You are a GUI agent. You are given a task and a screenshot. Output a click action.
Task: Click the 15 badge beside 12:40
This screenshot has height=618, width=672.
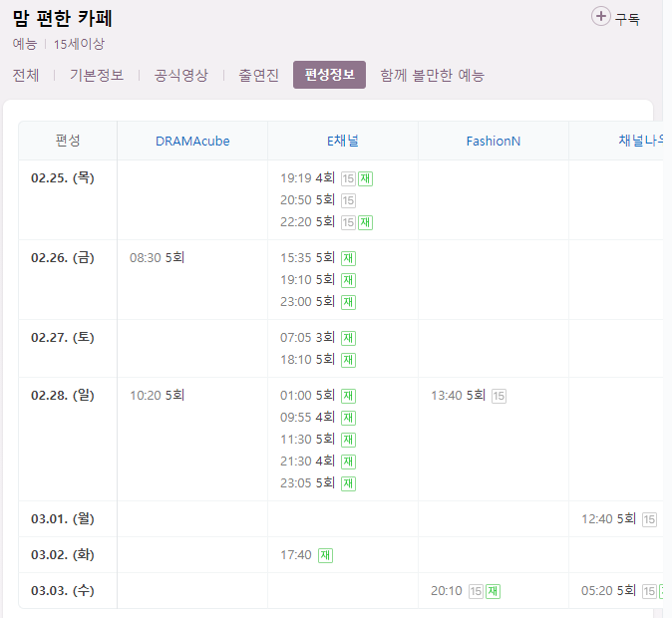[649, 519]
